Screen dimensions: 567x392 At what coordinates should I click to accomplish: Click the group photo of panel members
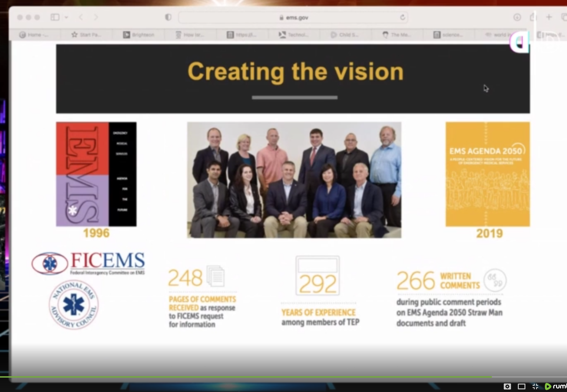click(x=294, y=180)
